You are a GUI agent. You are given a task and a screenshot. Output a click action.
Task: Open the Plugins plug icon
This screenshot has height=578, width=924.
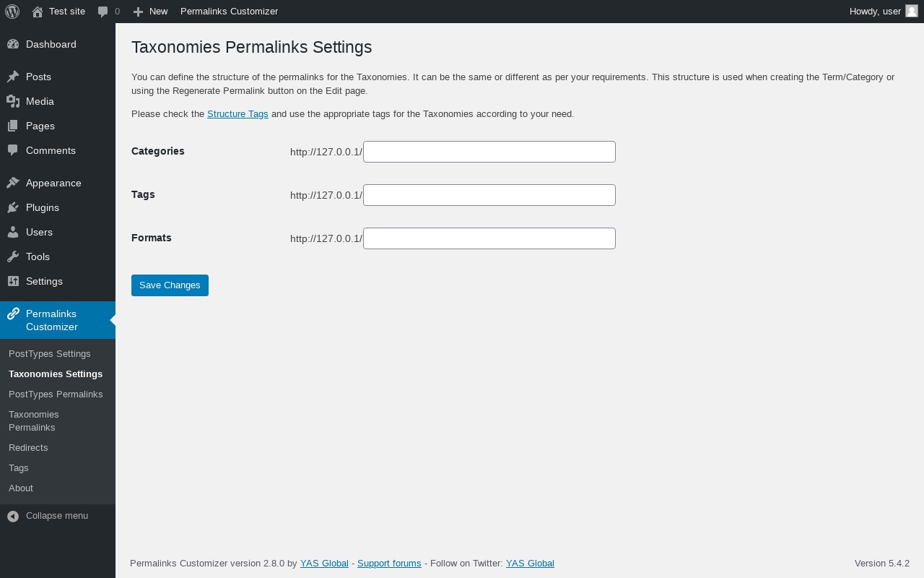(13, 207)
